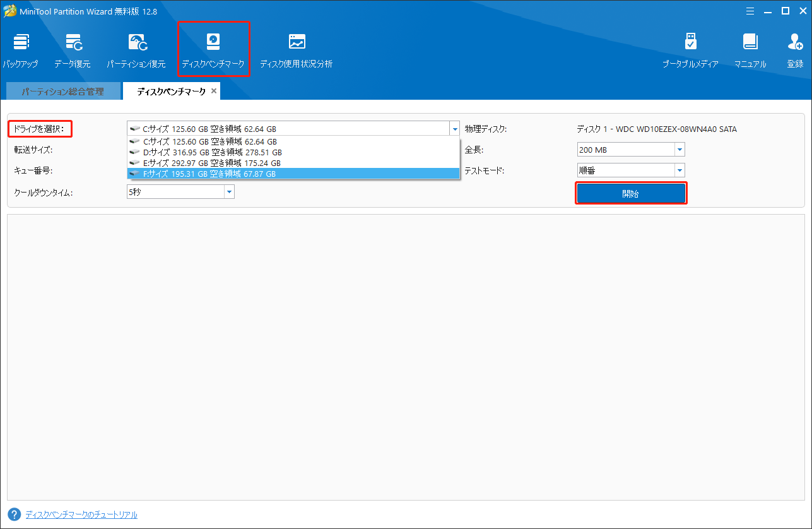Choose C: drive 125.60 GB in list
The width and height of the screenshot is (812, 529).
(293, 141)
